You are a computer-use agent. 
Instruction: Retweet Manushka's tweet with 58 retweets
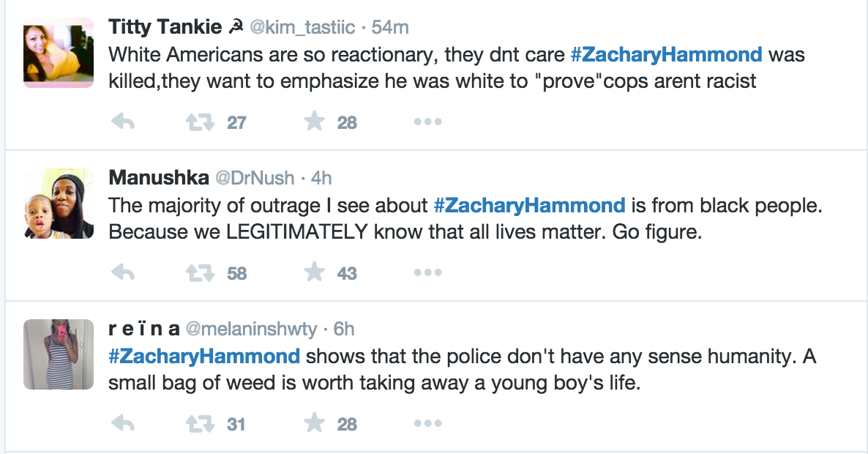click(196, 273)
